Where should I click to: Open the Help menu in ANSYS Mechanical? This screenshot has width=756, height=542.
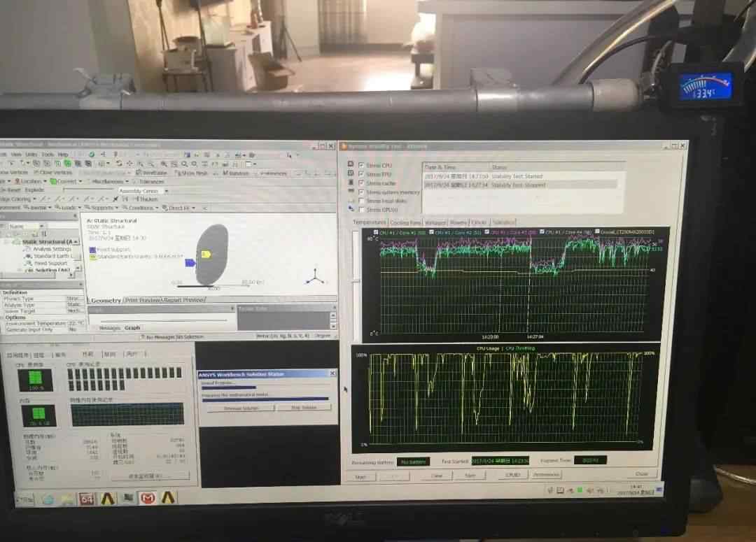tap(63, 154)
